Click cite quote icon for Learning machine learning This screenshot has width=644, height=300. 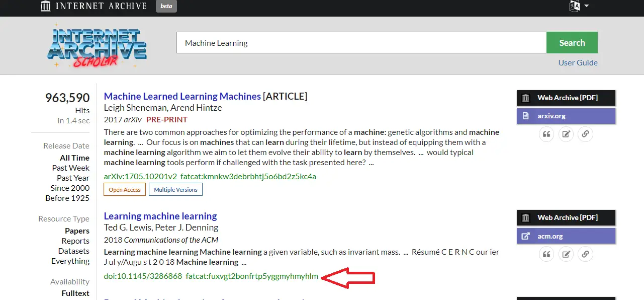[x=546, y=254]
